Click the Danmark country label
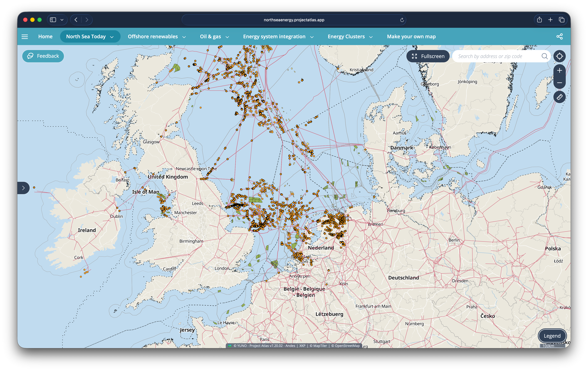Screen dimensions: 588x371 (x=401, y=148)
